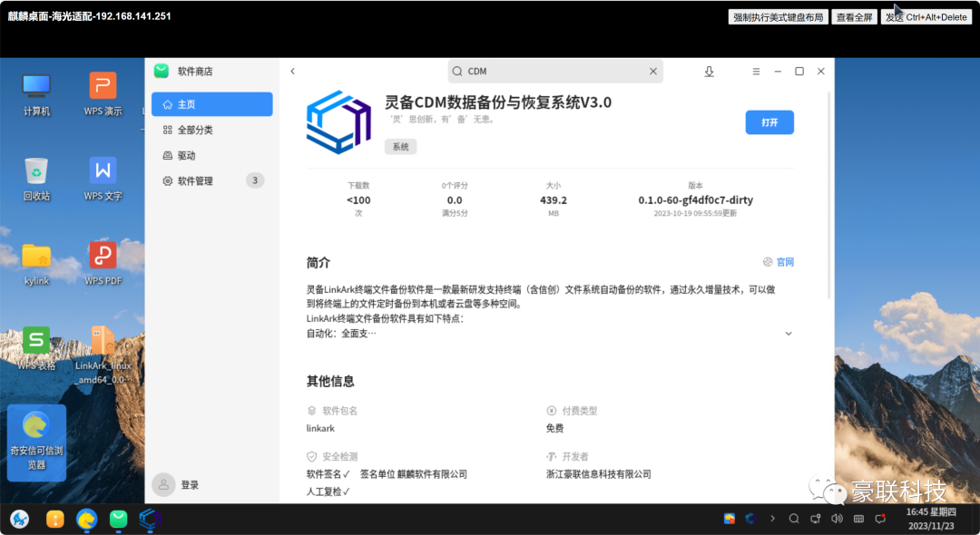Click the blue 打开 button
Image resolution: width=980 pixels, height=535 pixels.
tap(769, 122)
